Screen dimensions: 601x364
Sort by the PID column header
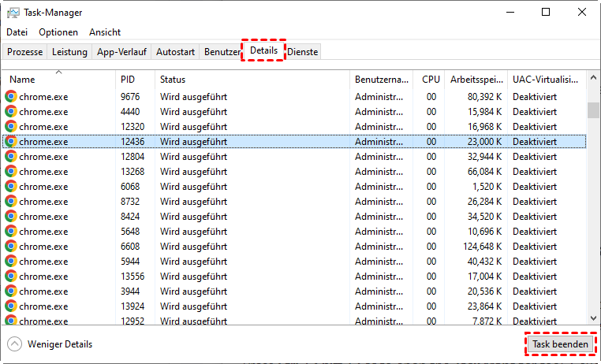135,80
